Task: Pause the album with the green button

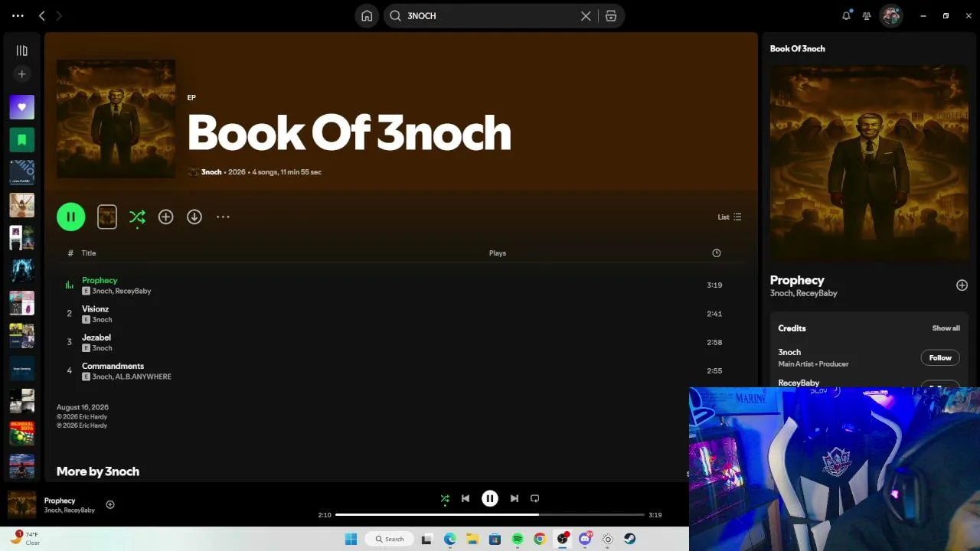Action: (x=70, y=217)
